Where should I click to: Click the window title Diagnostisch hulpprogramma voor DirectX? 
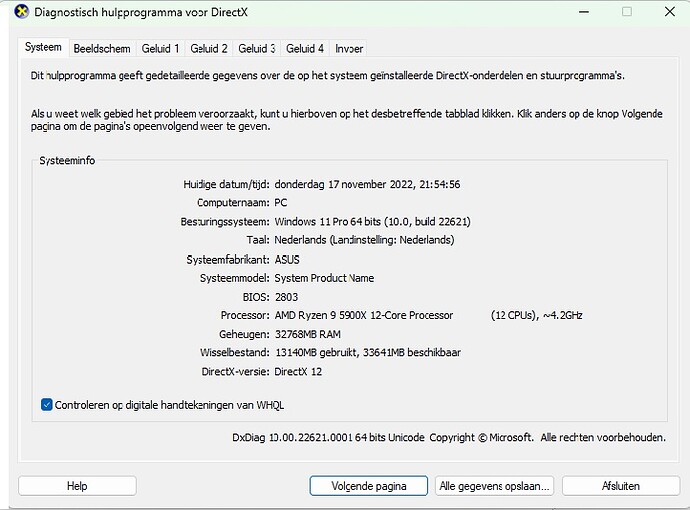tap(141, 12)
